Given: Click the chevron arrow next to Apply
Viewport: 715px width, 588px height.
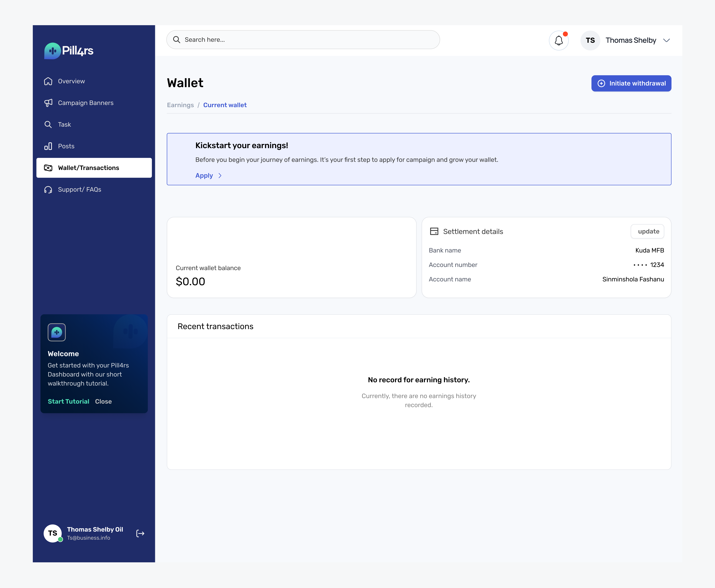Looking at the screenshot, I should 220,175.
